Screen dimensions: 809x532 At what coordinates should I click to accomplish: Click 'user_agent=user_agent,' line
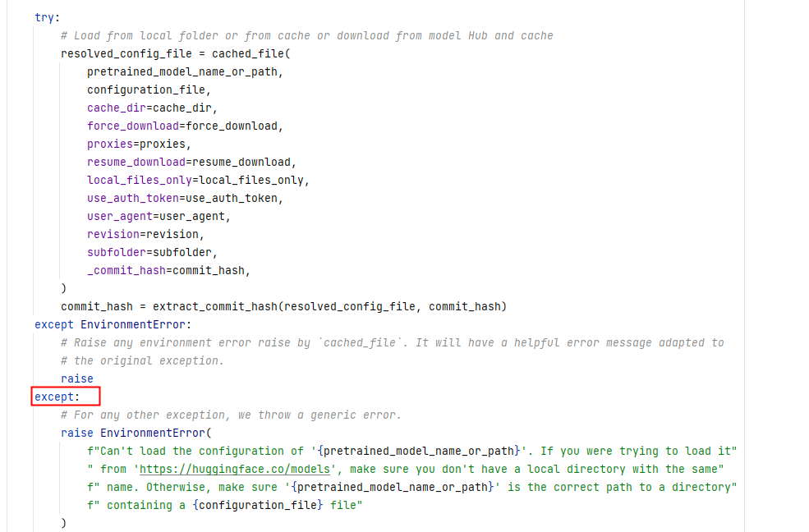(x=159, y=216)
